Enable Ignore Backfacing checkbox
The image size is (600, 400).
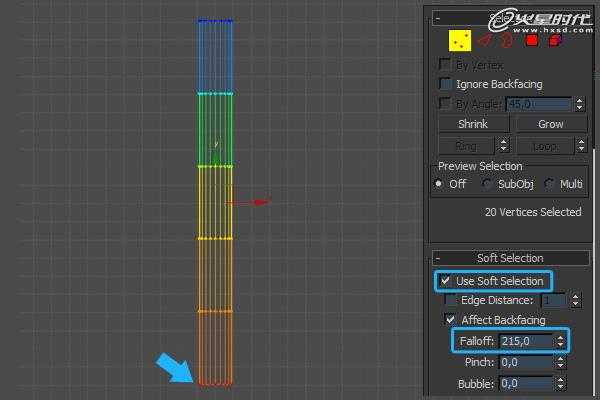click(x=445, y=84)
